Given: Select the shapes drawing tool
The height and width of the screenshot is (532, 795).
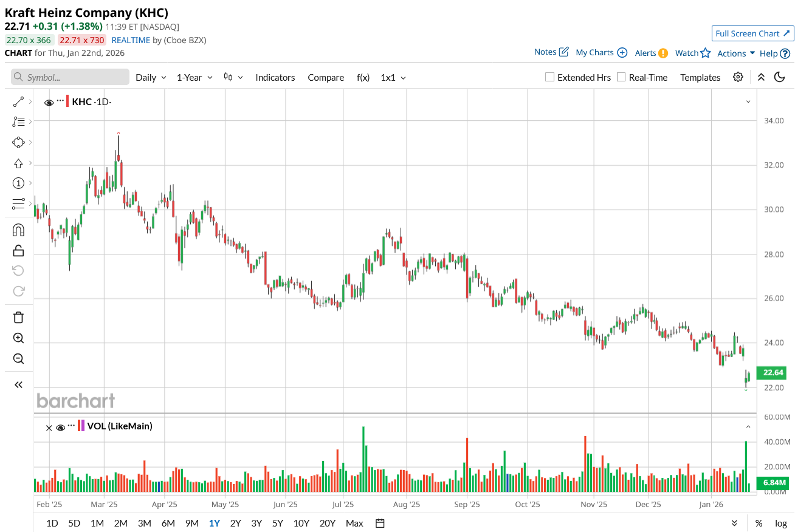Looking at the screenshot, I should tap(18, 143).
